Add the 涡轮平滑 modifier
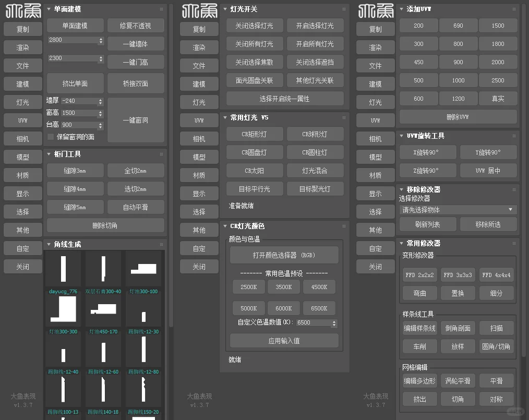The width and height of the screenshot is (529, 420). pyautogui.click(x=458, y=381)
